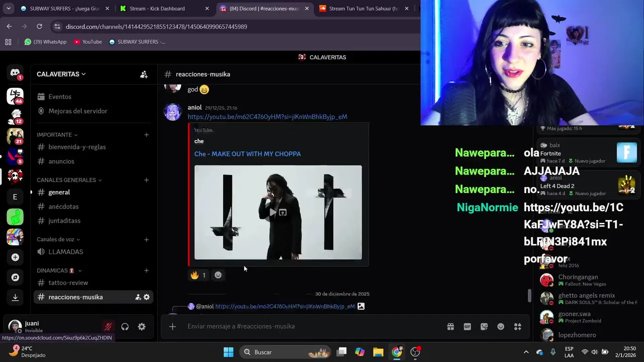Click Windows Start button
The height and width of the screenshot is (362, 644).
228,352
